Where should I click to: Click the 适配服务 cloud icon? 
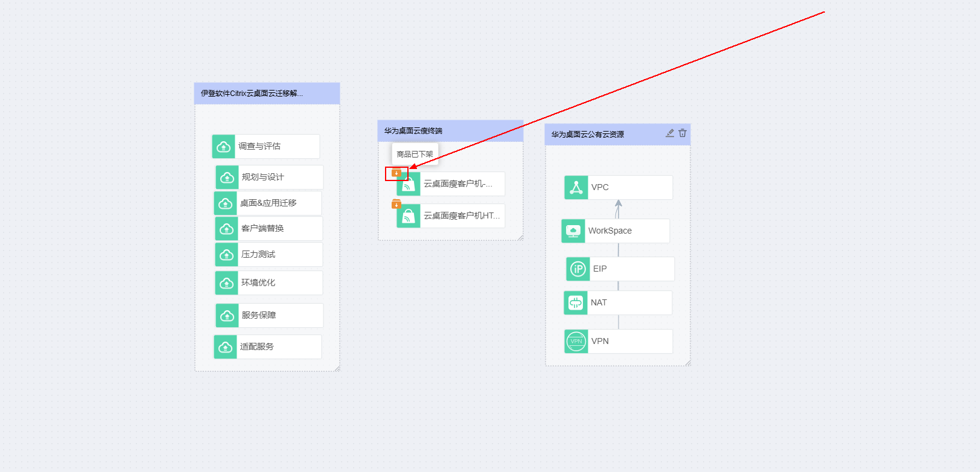pyautogui.click(x=226, y=347)
